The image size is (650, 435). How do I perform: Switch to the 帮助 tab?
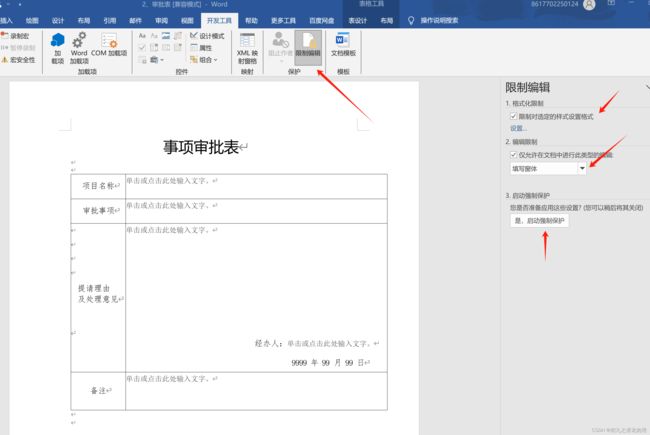(x=251, y=20)
